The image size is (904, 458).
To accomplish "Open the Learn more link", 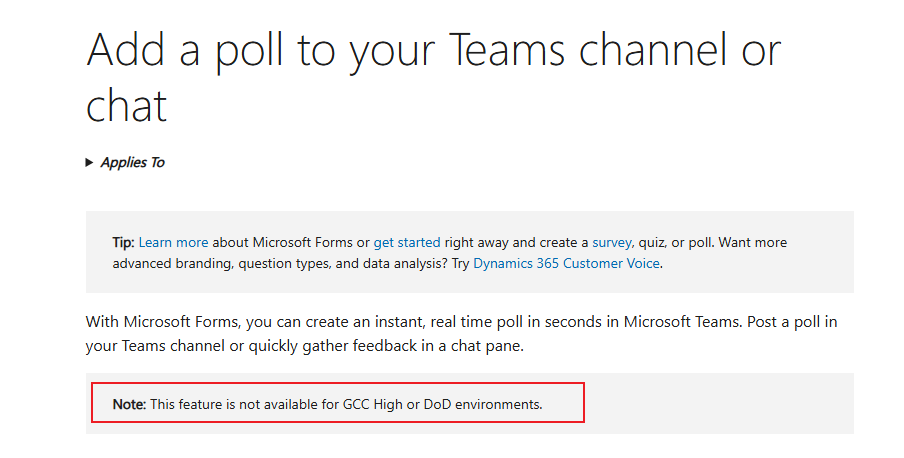I will tap(174, 242).
